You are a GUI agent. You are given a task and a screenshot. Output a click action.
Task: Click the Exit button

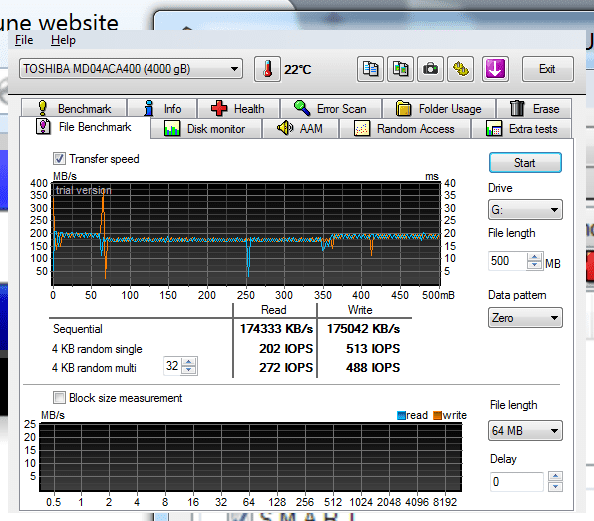[x=547, y=69]
